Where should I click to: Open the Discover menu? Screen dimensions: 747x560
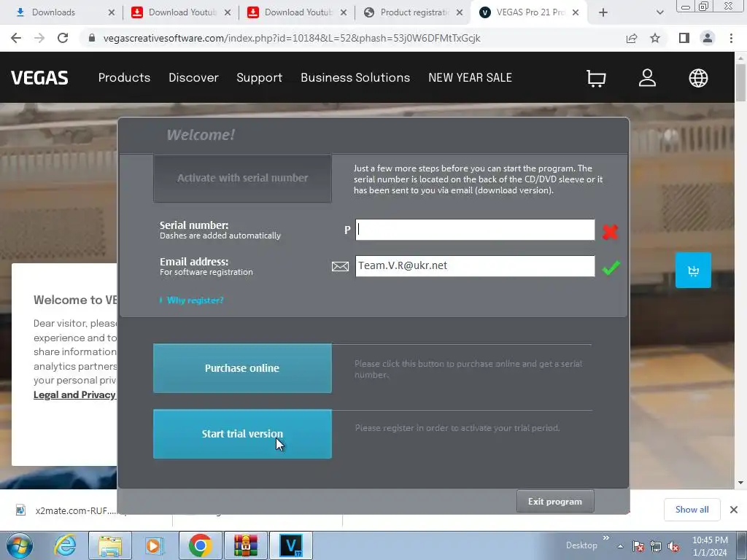193,77
